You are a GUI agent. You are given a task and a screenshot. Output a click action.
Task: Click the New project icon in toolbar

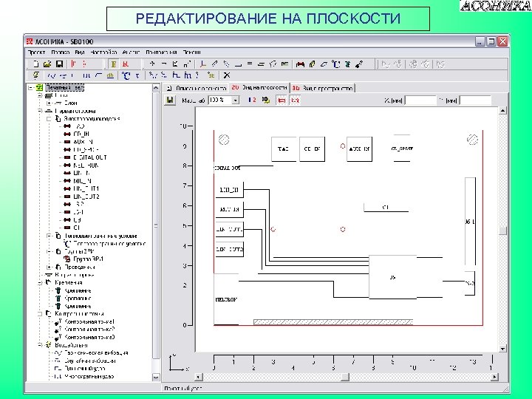click(36, 64)
